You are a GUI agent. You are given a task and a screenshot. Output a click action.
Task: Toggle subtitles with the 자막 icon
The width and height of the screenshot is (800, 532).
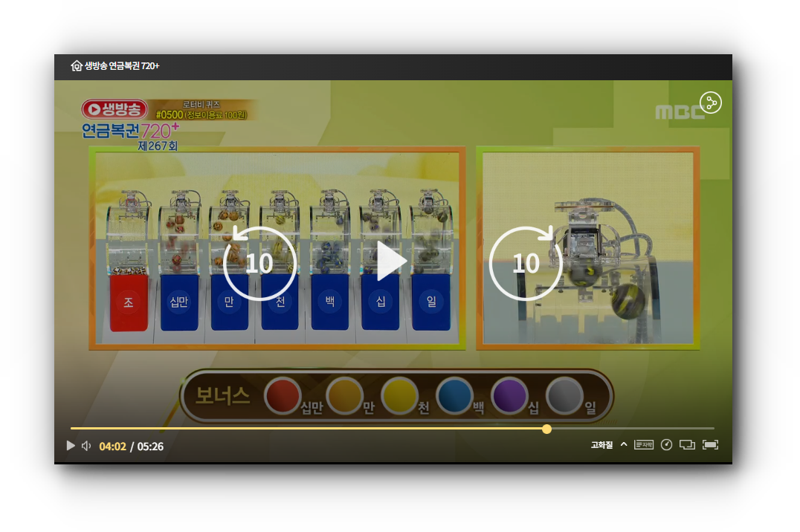643,445
